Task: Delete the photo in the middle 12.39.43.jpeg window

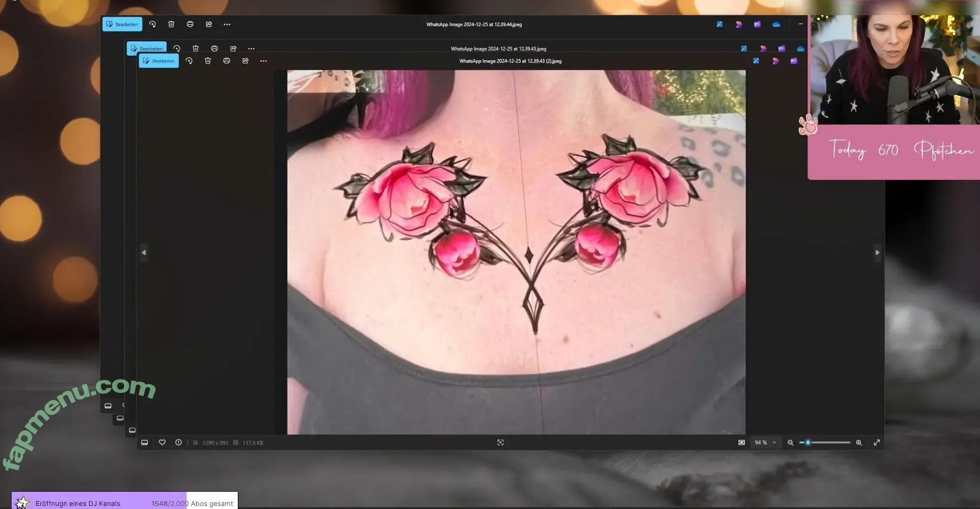Action: [195, 48]
